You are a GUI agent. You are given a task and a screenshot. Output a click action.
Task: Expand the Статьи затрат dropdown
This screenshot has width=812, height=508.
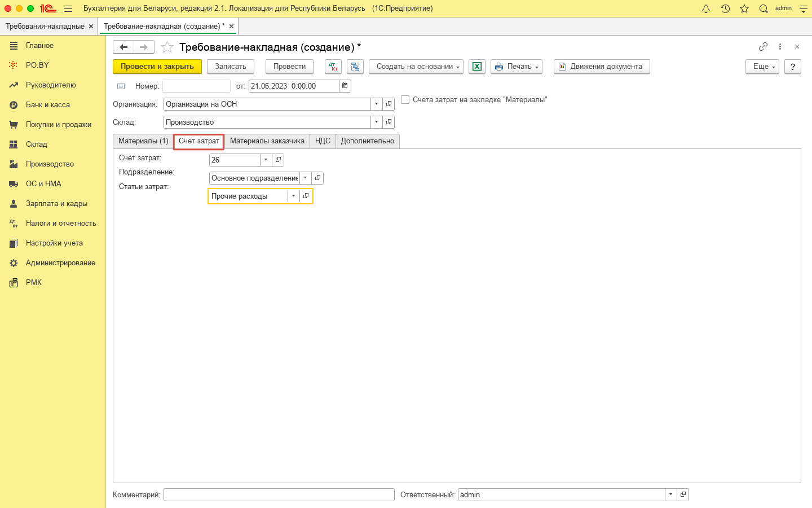(x=293, y=196)
